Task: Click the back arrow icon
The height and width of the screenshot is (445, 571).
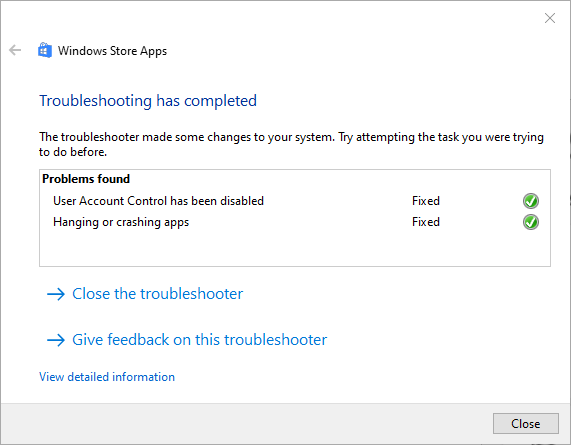Action: (15, 50)
